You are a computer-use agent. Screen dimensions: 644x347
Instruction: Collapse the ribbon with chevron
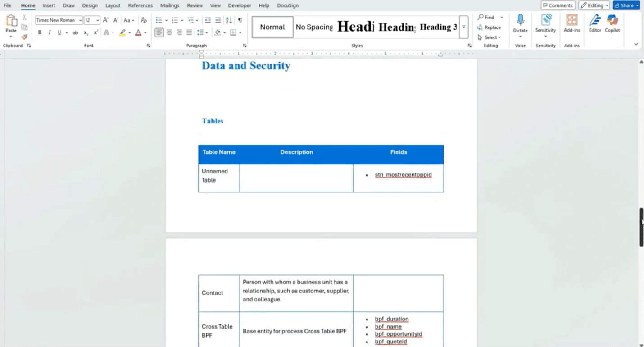636,44
